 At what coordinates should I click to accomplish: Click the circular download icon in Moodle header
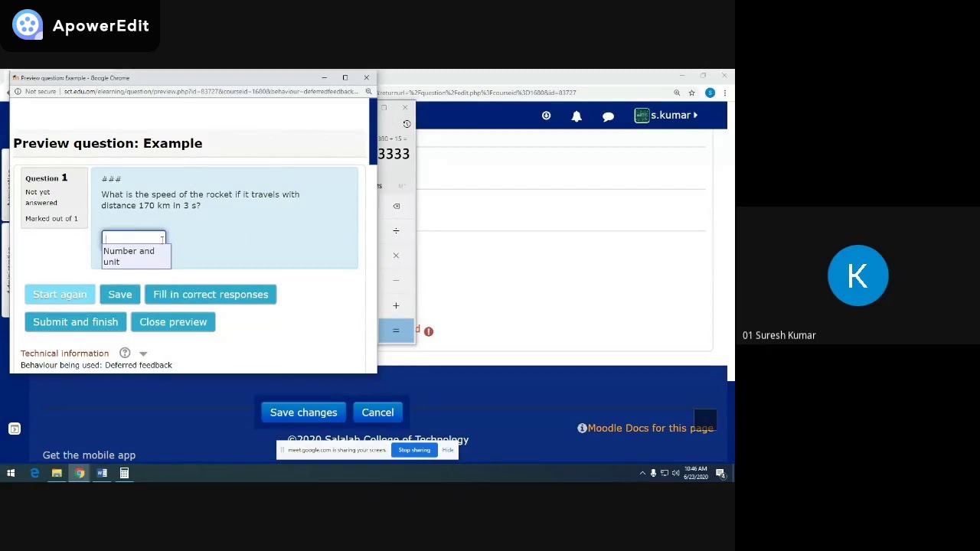coord(546,116)
